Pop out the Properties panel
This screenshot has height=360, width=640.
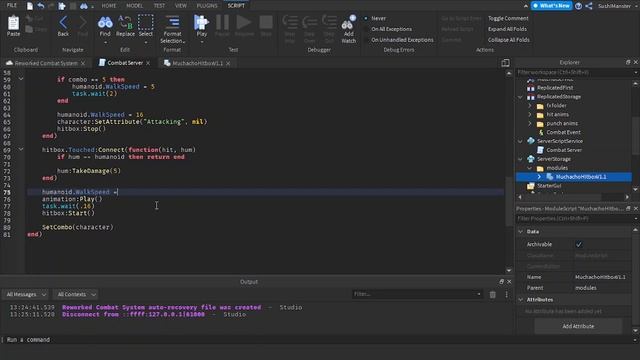tap(628, 208)
